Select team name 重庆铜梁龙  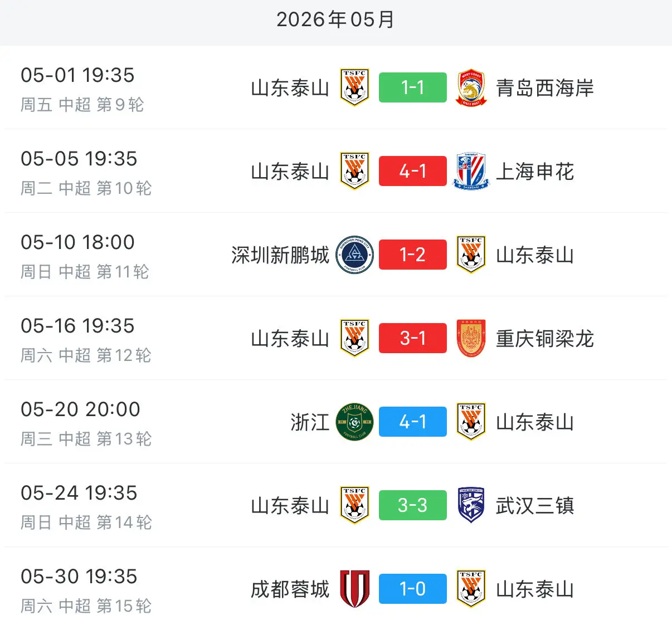pyautogui.click(x=545, y=339)
